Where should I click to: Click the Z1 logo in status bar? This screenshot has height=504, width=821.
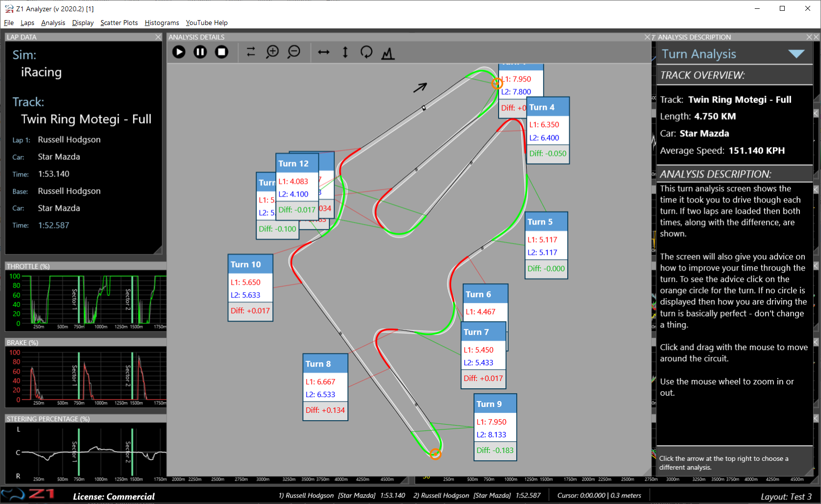(x=28, y=495)
